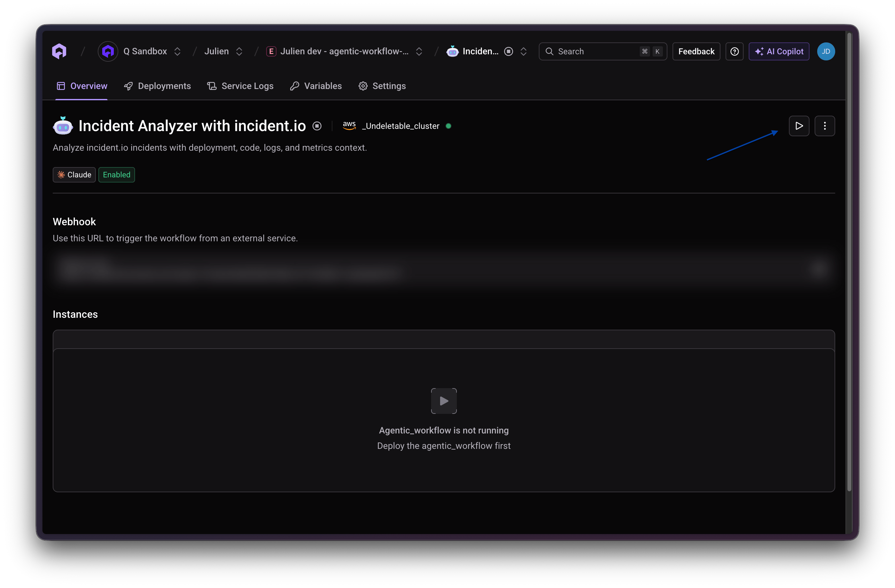
Task: Switch to the Settings tab
Action: coord(382,86)
